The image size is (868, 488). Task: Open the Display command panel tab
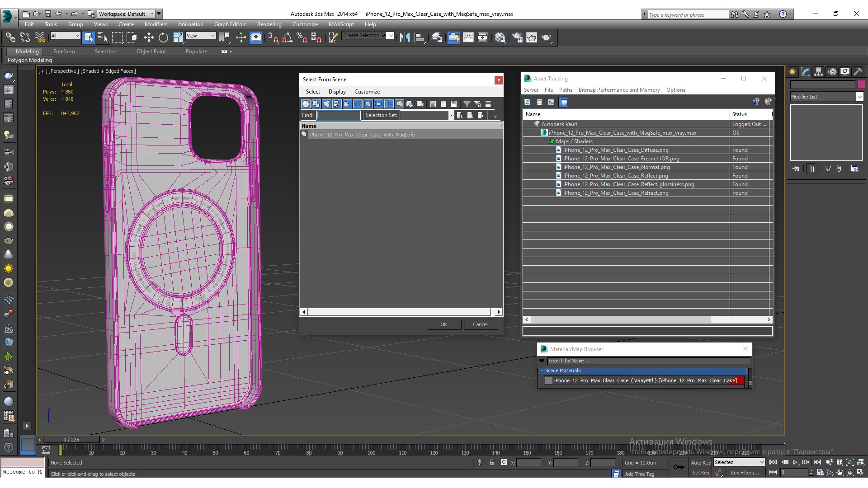[x=845, y=72]
